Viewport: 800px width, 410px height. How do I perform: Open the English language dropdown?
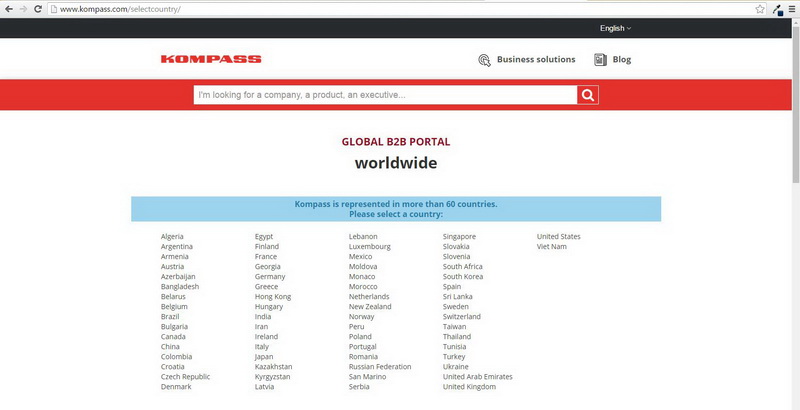pyautogui.click(x=615, y=28)
